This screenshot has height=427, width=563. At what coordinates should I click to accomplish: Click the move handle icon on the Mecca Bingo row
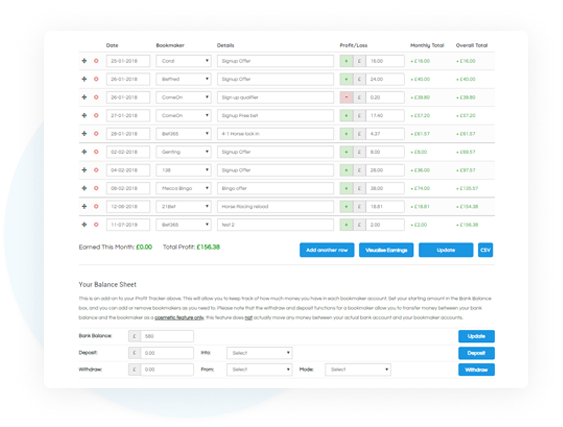[84, 188]
